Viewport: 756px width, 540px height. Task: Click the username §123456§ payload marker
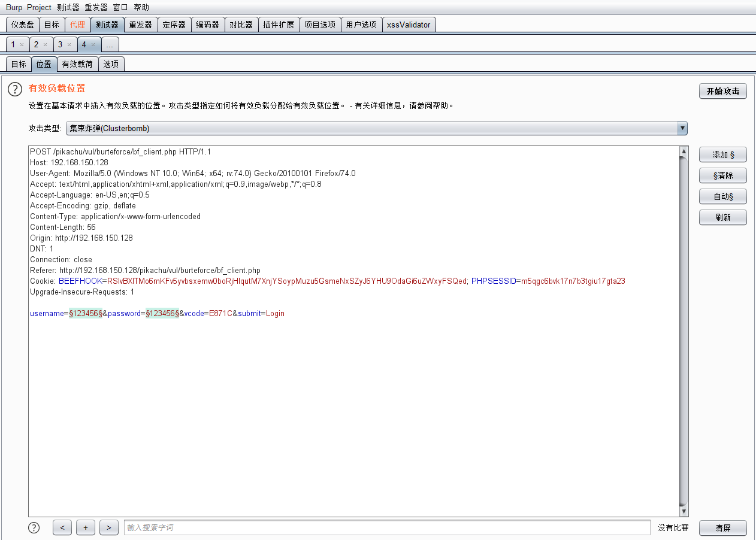click(x=86, y=313)
